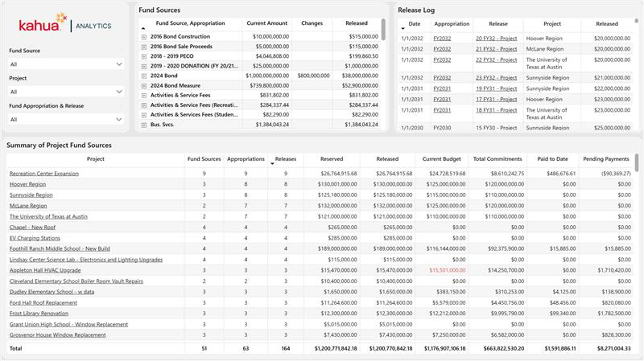Open the Appleton Hall HVAC Upgrade link
Screen dimensions: 644x361
coord(45,270)
